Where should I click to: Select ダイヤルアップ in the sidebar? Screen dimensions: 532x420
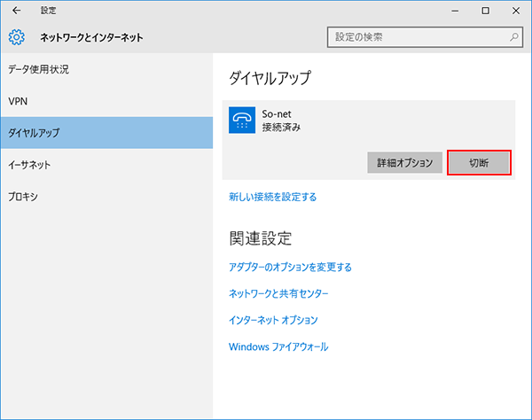(x=34, y=133)
